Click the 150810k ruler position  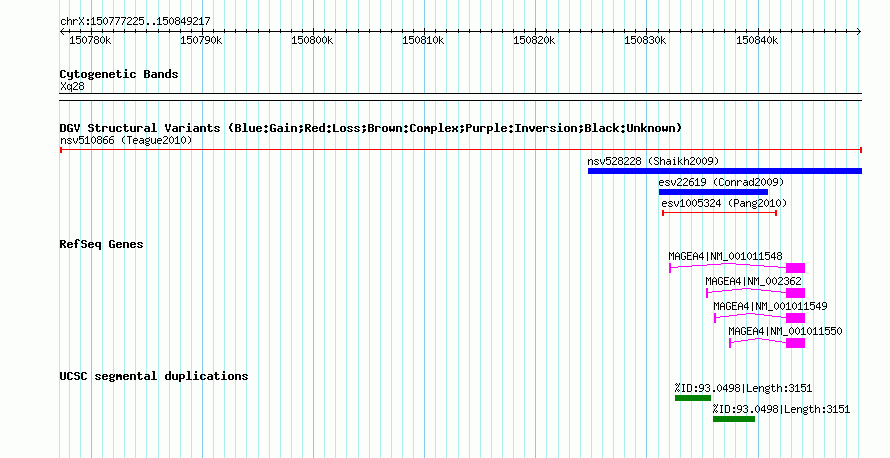coord(423,41)
